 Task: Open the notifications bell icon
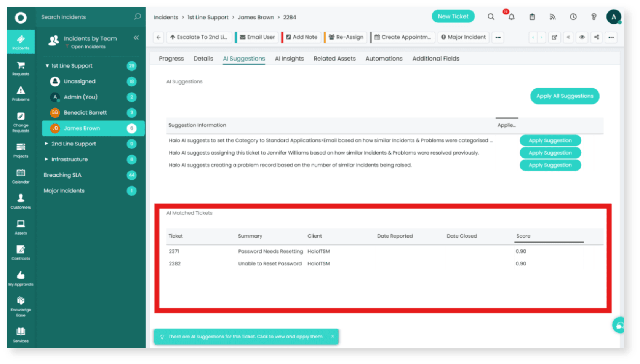[x=511, y=17]
